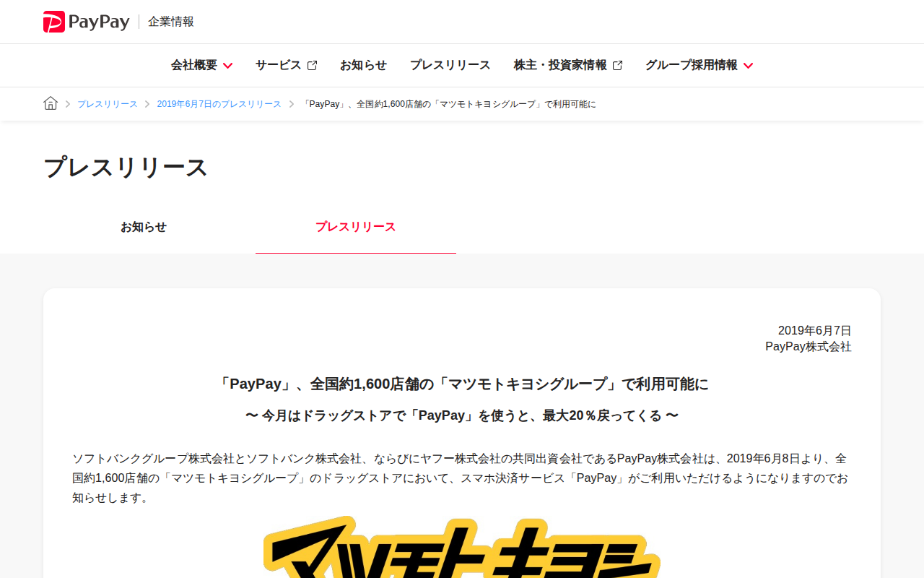This screenshot has height=578, width=924.
Task: Click the first body paragraph starting with ソフトバンクグループ
Action: [462, 478]
